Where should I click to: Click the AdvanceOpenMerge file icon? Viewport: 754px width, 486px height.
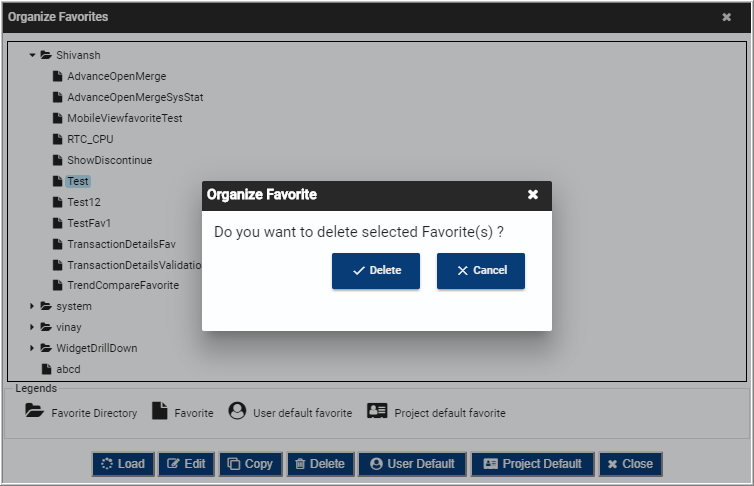point(57,76)
